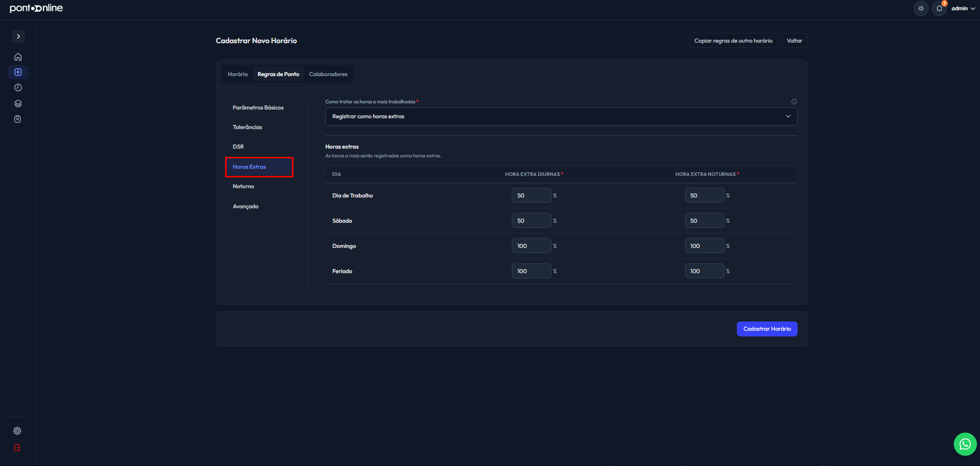Edit Sábado hora extra diurna field
Viewport: 980px width, 466px height.
tap(532, 221)
